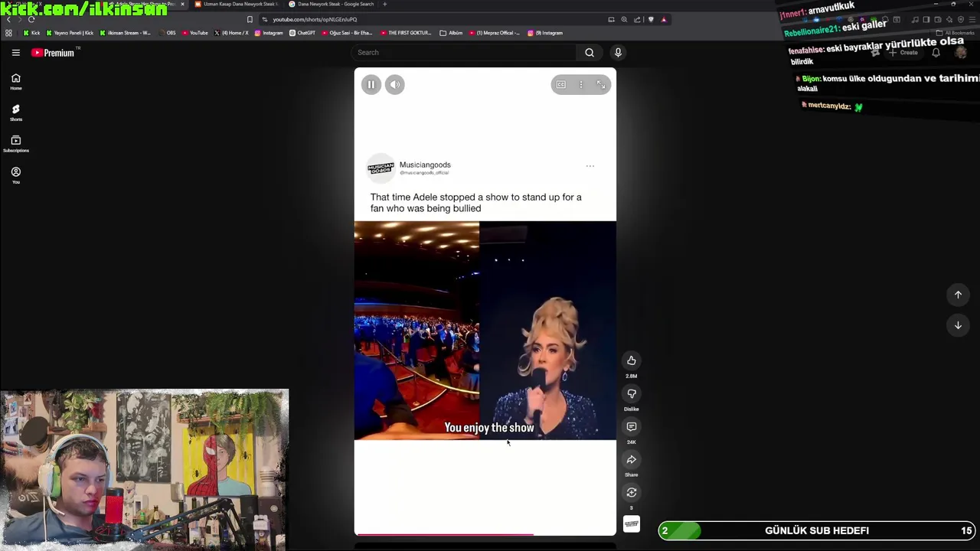The image size is (980, 551).
Task: Click the Brave Rewards triangle icon
Action: click(664, 19)
